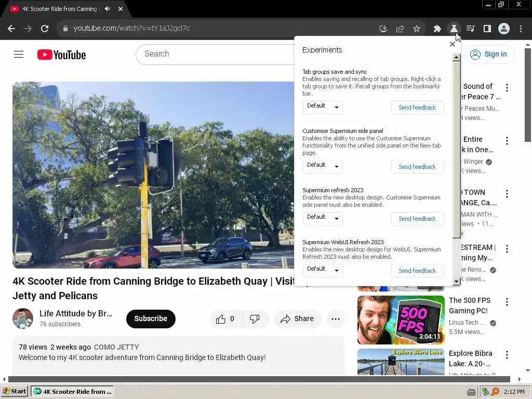Go back to the previous page

tap(11, 29)
